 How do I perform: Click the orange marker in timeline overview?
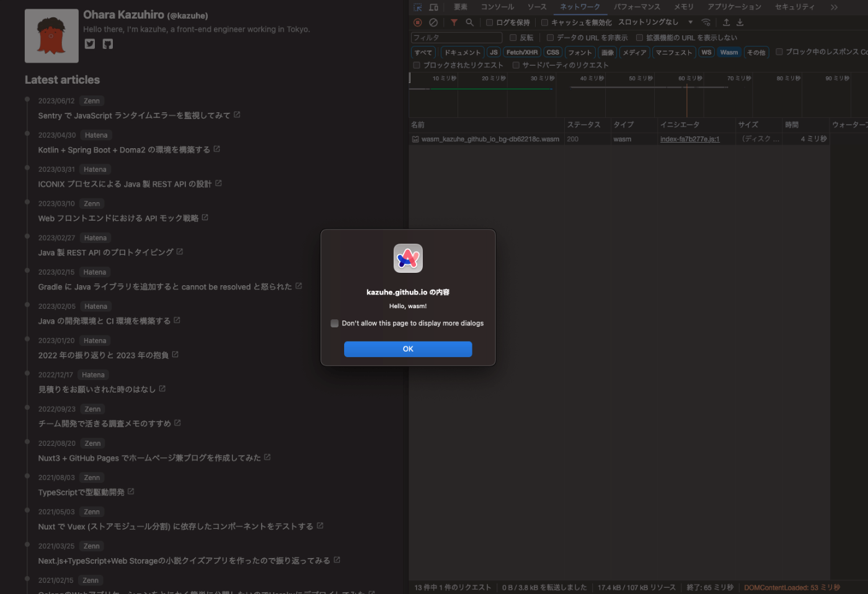686,100
